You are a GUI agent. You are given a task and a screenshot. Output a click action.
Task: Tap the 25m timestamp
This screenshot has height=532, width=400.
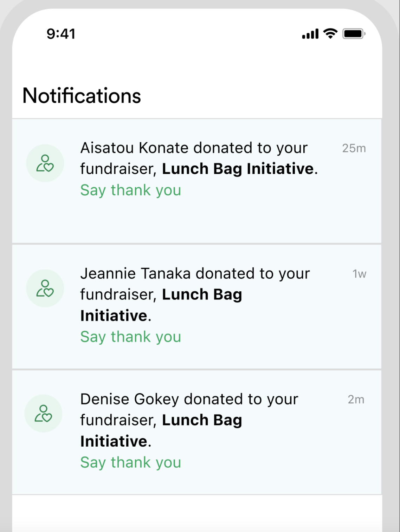354,148
